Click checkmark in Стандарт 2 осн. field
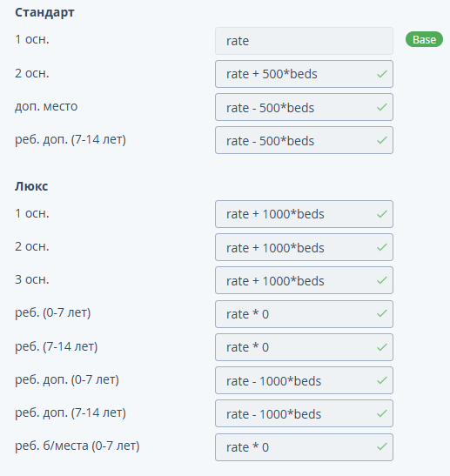The image size is (450, 476). (382, 74)
